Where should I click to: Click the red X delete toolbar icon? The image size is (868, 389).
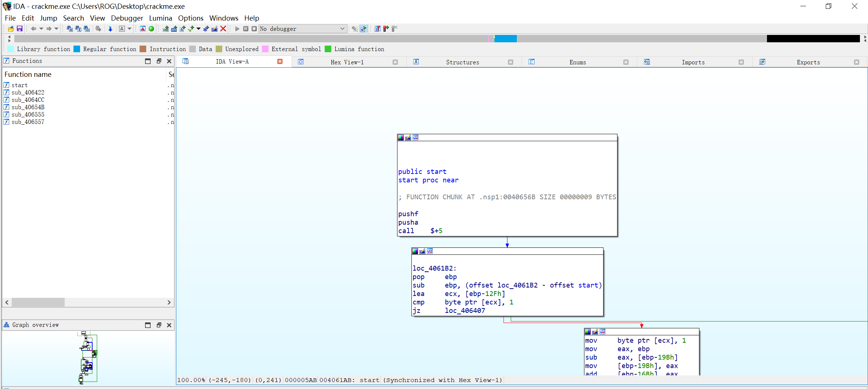pyautogui.click(x=223, y=29)
